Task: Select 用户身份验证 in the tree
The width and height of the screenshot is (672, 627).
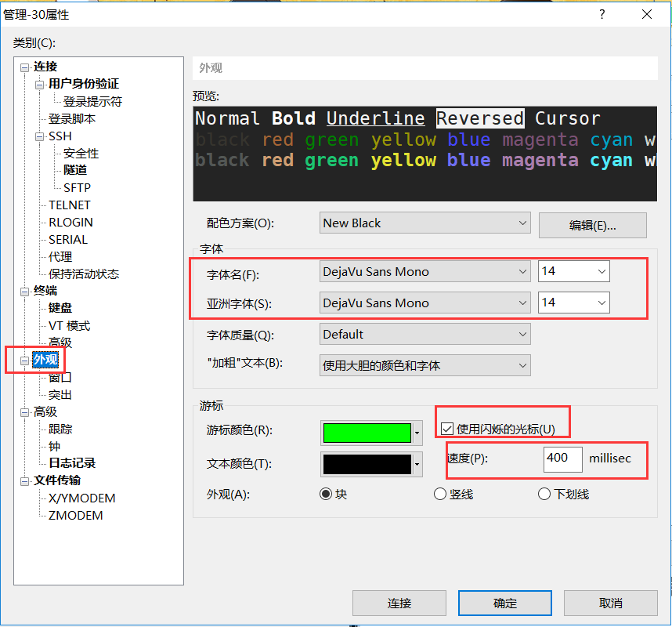Action: click(x=84, y=84)
